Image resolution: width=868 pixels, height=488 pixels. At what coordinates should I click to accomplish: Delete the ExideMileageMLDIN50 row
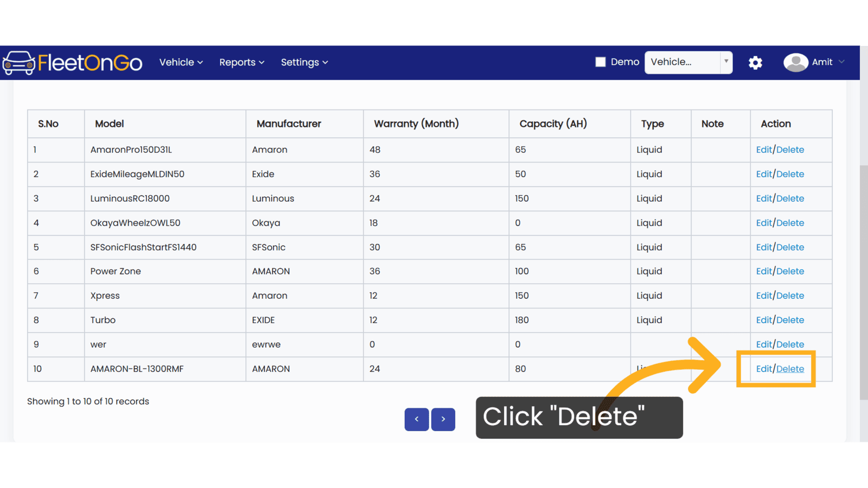pyautogui.click(x=790, y=174)
